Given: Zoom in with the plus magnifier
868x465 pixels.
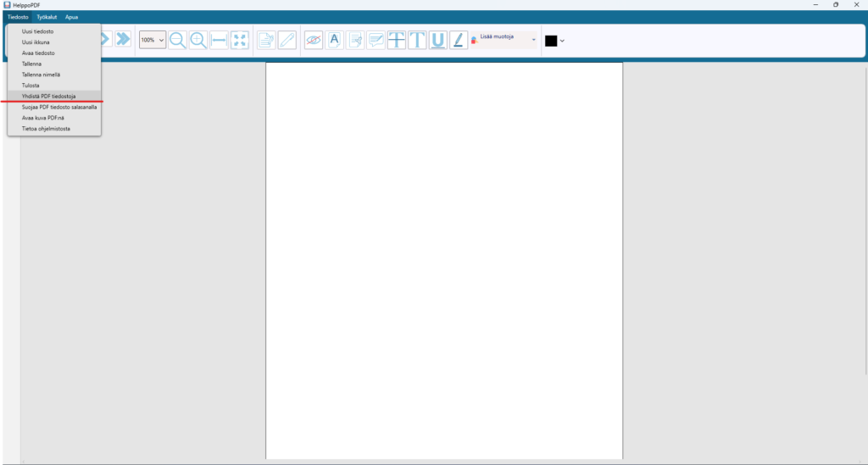Looking at the screenshot, I should [198, 40].
